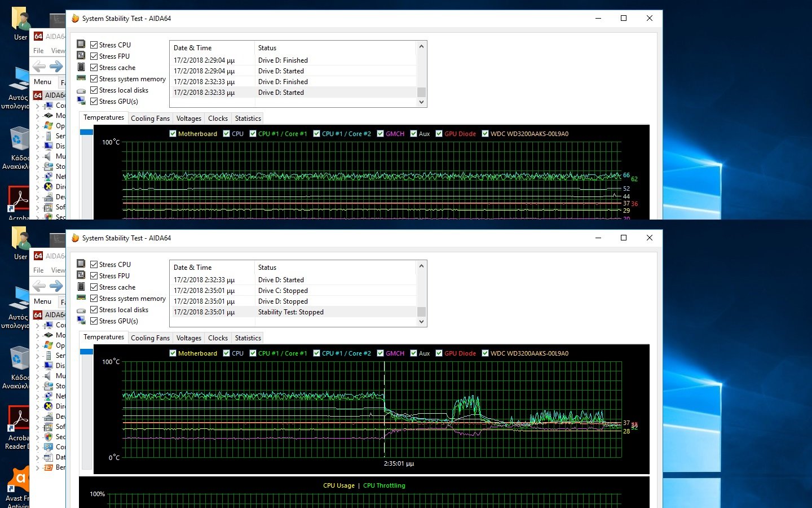Click the monitor icon beside Stress GPU(s) in upper window
Screen dimensions: 812x508
point(81,100)
